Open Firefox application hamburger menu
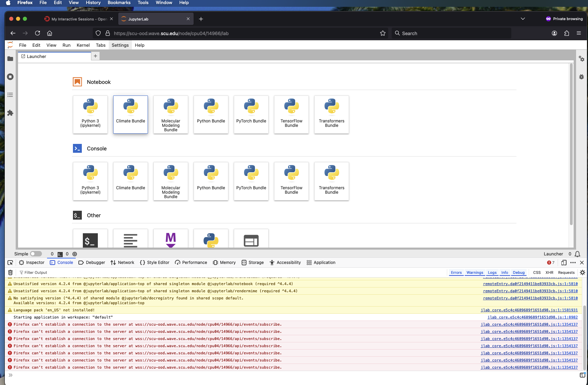Image resolution: width=588 pixels, height=385 pixels. click(x=579, y=33)
